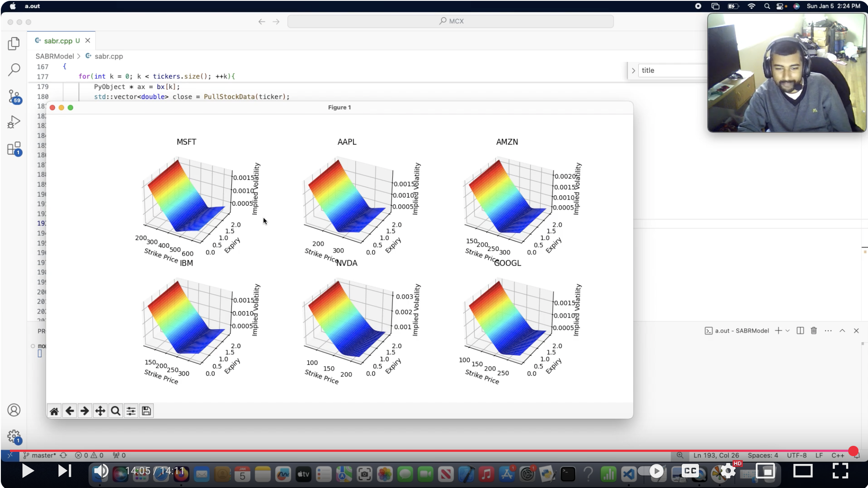Open the a.out menu in the menu bar
The width and height of the screenshot is (868, 488).
pos(32,6)
